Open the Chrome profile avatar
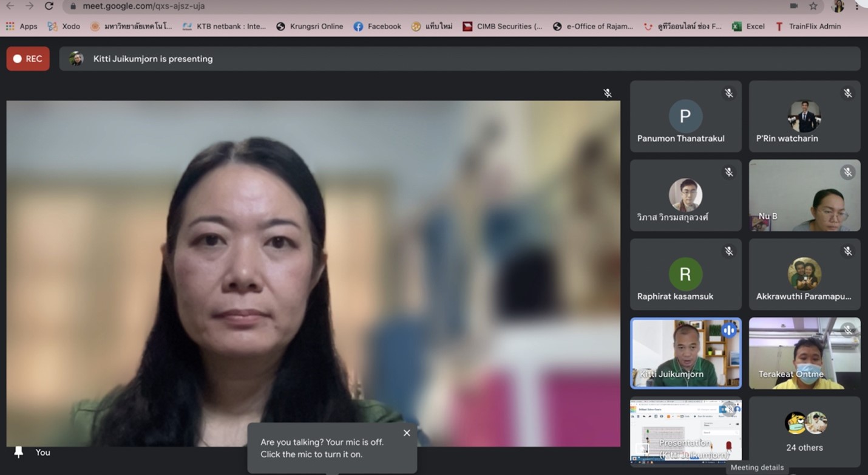The image size is (868, 475). [838, 6]
